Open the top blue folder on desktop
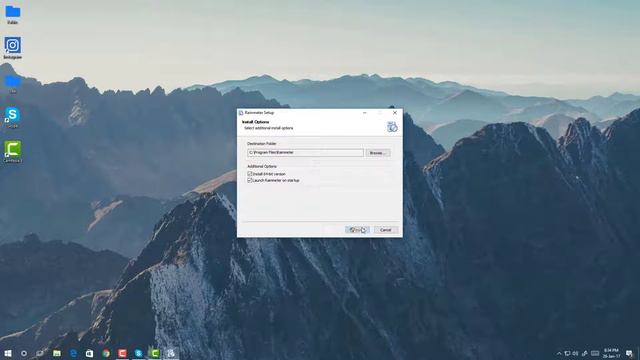The height and width of the screenshot is (360, 640). [x=13, y=12]
